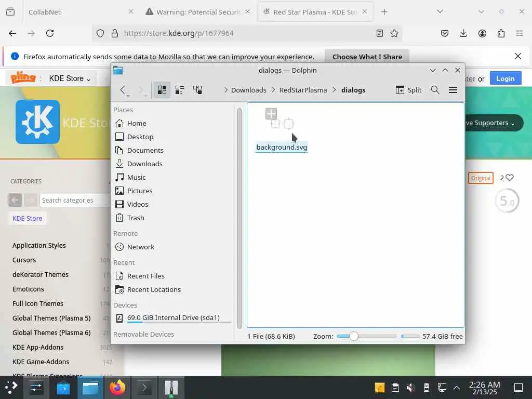Go forward in Dolphin folder history
Viewport: 532px width, 399px height.
click(x=140, y=90)
